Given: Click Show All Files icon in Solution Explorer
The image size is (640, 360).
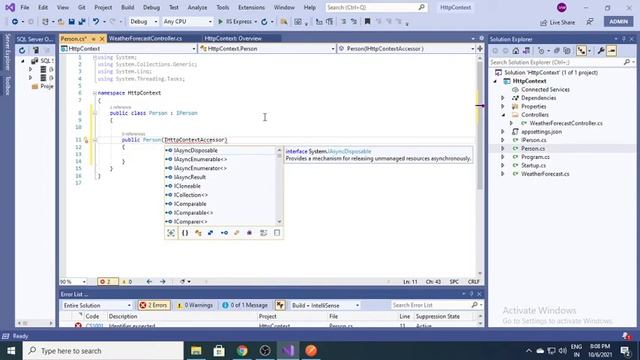Looking at the screenshot, I should click(x=567, y=51).
